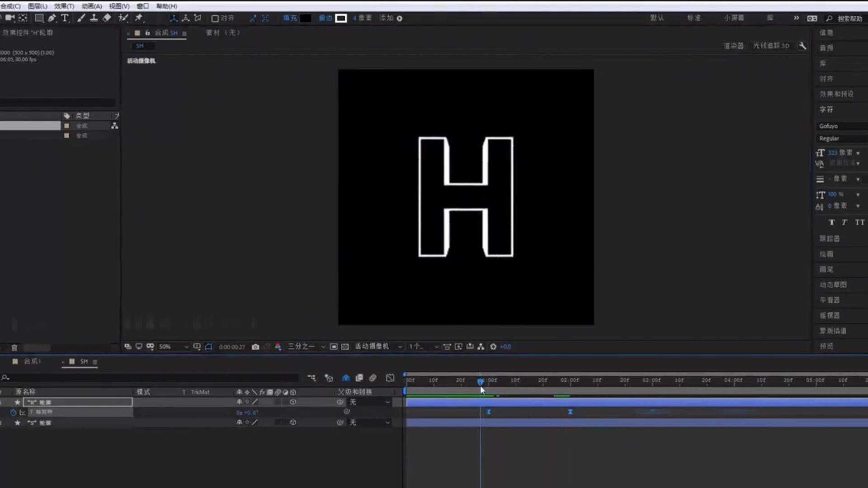Screen dimensions: 868x488
Task: Toggle frame blending for timeline
Action: (359, 378)
